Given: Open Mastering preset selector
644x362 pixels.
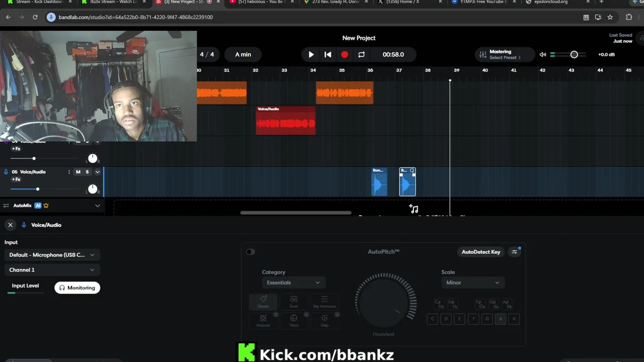Looking at the screenshot, I should 505,54.
